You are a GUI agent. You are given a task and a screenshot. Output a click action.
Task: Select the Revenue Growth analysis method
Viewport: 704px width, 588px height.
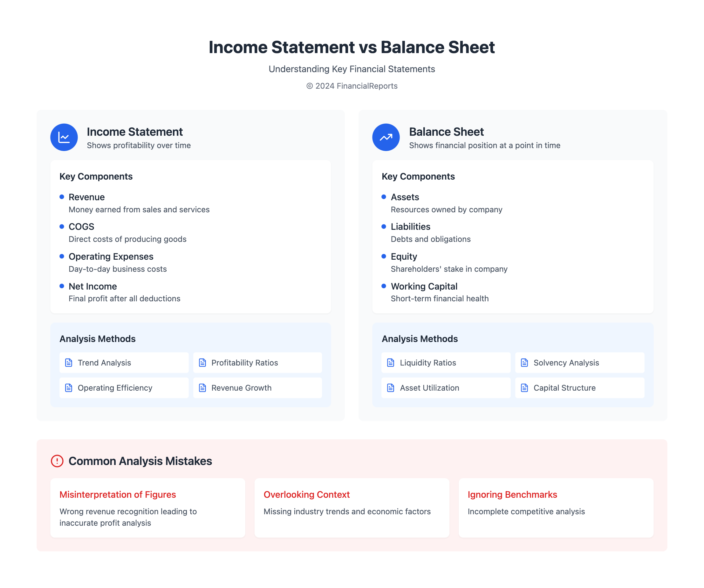(257, 388)
